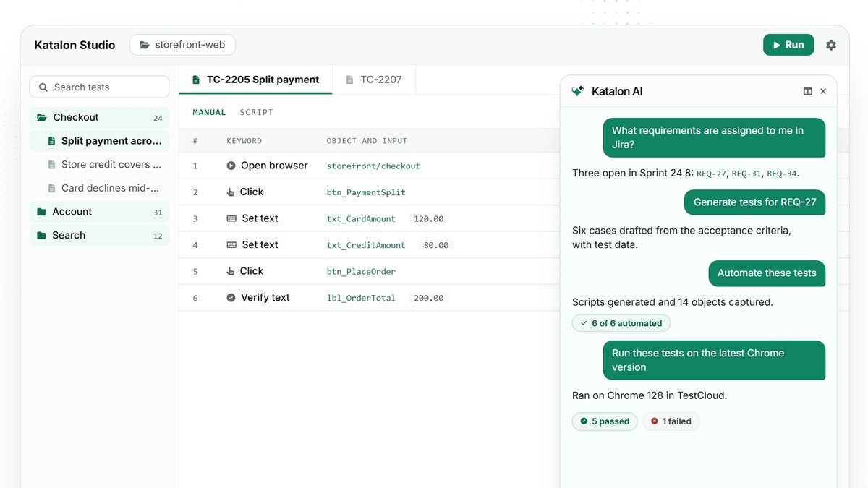Open the TC-2207 tab
The width and height of the screenshot is (868, 488).
[374, 80]
